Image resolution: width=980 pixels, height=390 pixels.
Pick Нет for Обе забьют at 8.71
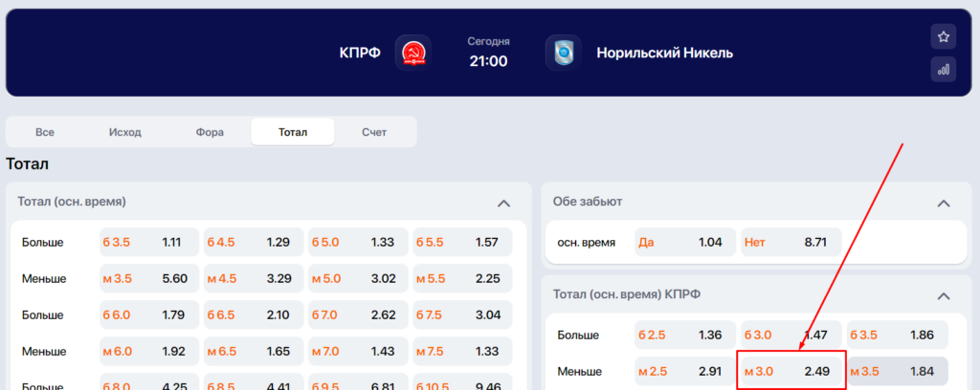[x=791, y=242]
